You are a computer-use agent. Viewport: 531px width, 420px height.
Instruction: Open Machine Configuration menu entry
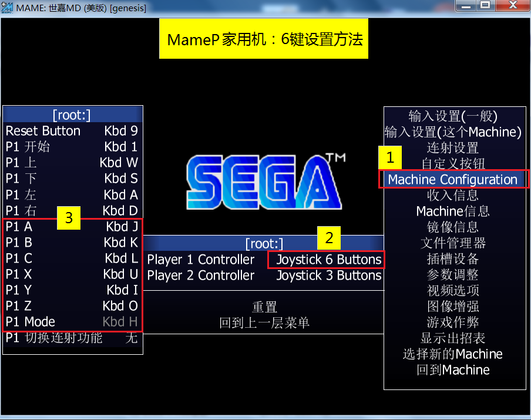453,180
